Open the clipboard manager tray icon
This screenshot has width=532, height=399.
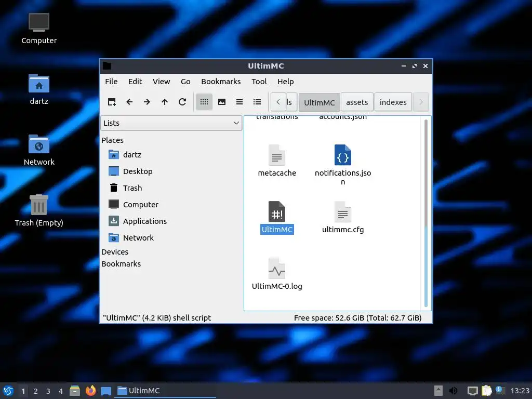pyautogui.click(x=486, y=391)
